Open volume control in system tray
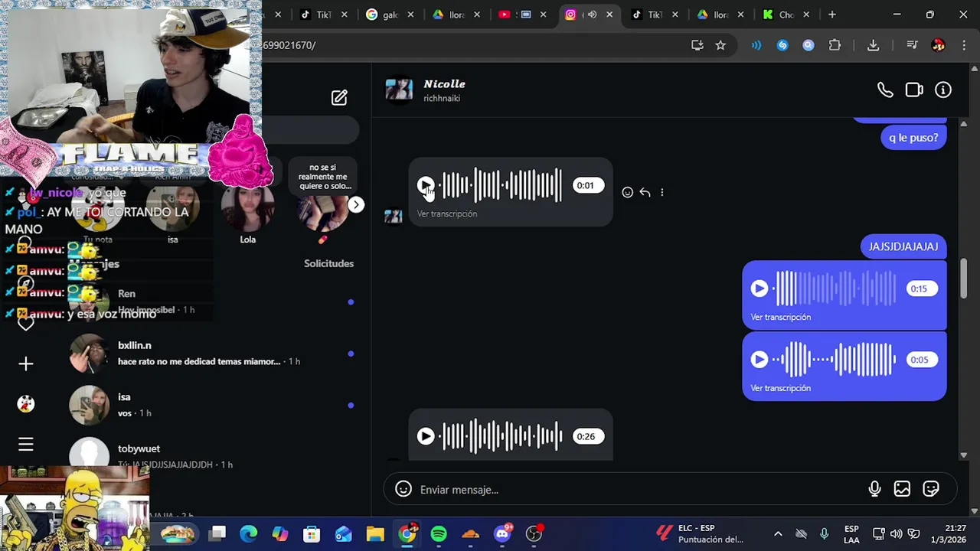Image resolution: width=980 pixels, height=551 pixels. 896,533
